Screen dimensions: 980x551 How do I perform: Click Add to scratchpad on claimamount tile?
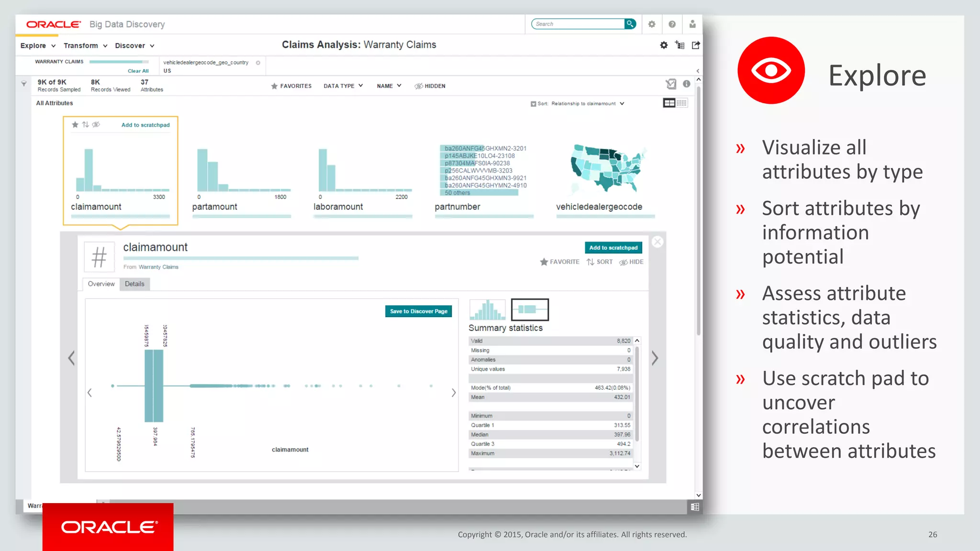[145, 125]
